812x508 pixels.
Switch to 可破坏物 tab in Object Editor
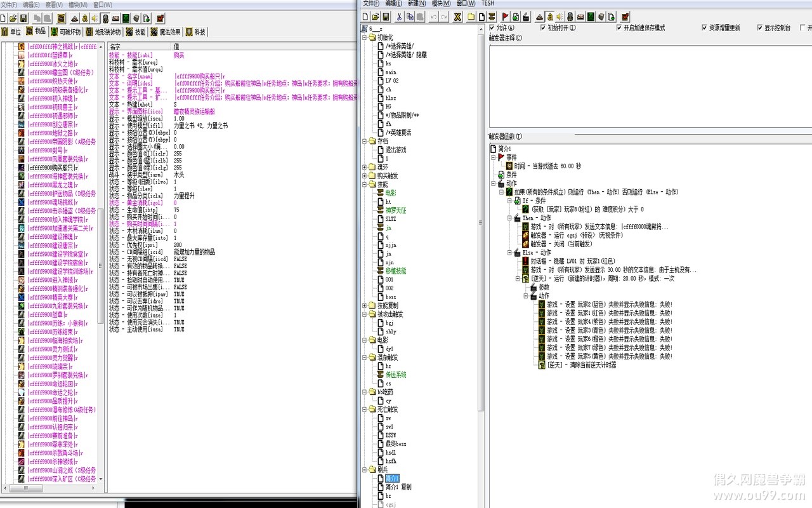[66, 32]
